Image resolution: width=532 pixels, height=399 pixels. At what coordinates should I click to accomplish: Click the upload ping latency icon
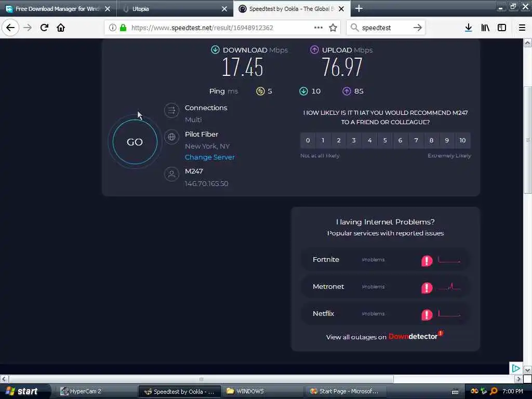pos(347,91)
